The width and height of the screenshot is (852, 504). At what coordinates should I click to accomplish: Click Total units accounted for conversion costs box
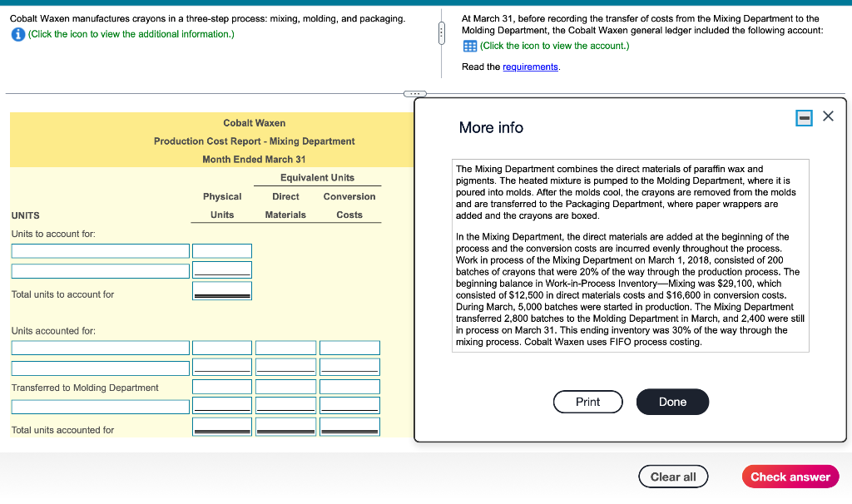[350, 427]
